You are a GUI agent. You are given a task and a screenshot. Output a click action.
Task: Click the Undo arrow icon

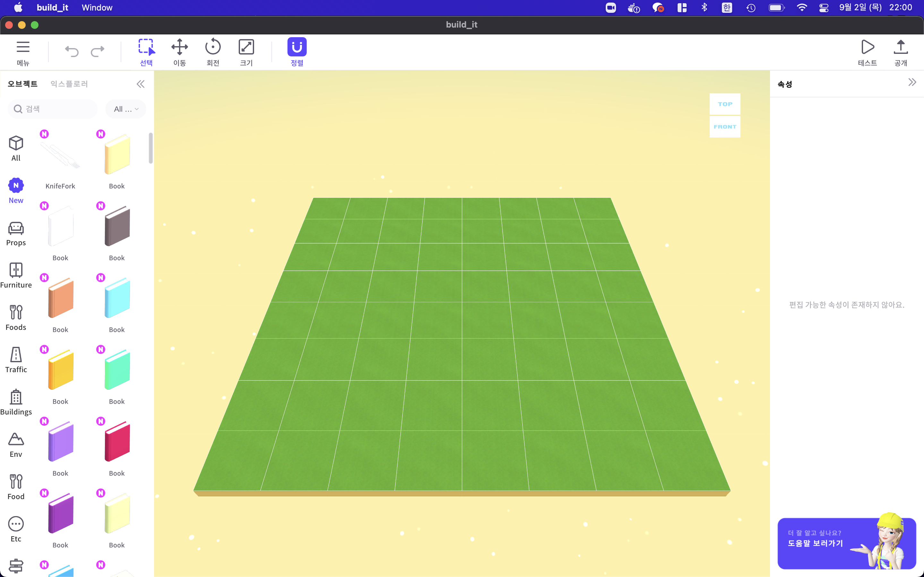point(72,51)
